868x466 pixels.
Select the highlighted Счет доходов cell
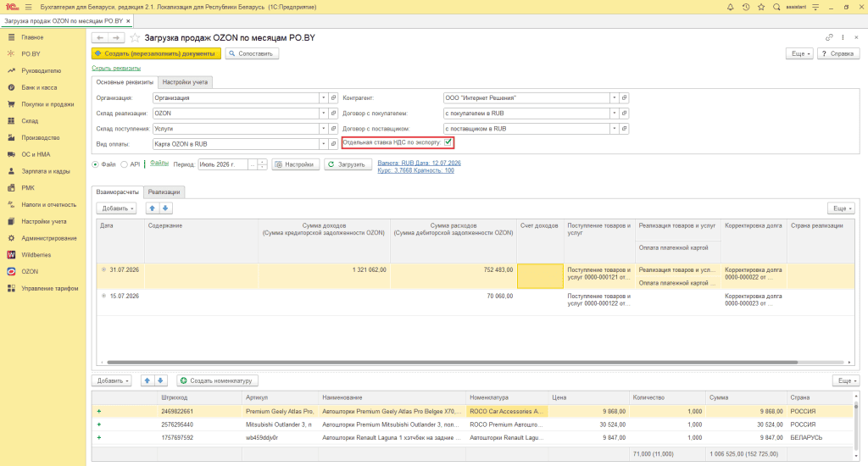click(x=540, y=276)
